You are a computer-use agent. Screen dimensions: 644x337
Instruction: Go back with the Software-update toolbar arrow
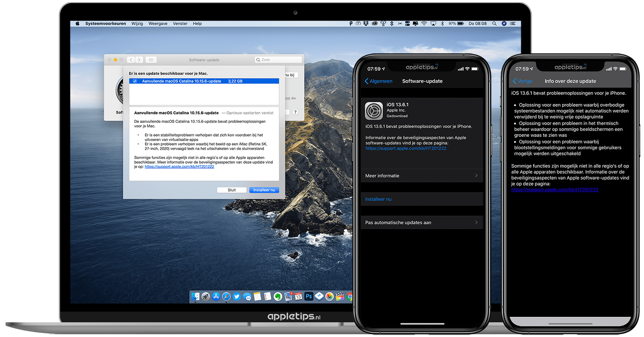pyautogui.click(x=131, y=60)
